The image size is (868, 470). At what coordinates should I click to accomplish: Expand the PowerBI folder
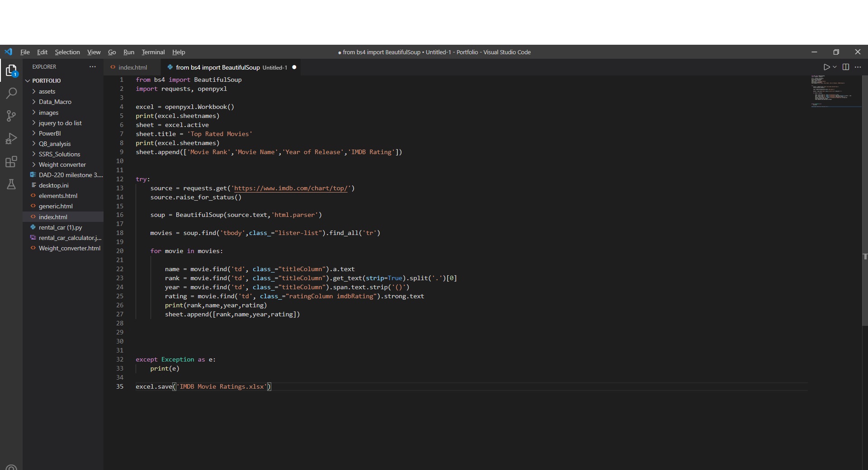point(63,133)
